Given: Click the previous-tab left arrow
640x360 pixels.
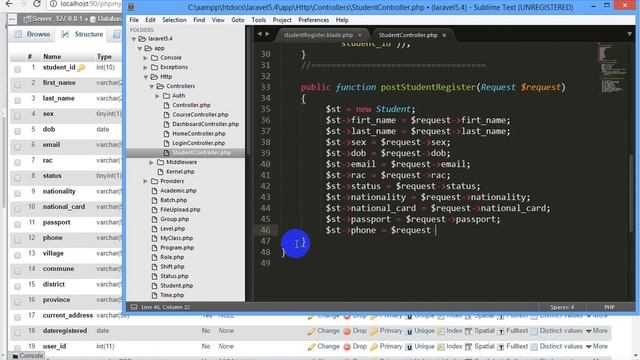Looking at the screenshot, I should tap(259, 34).
